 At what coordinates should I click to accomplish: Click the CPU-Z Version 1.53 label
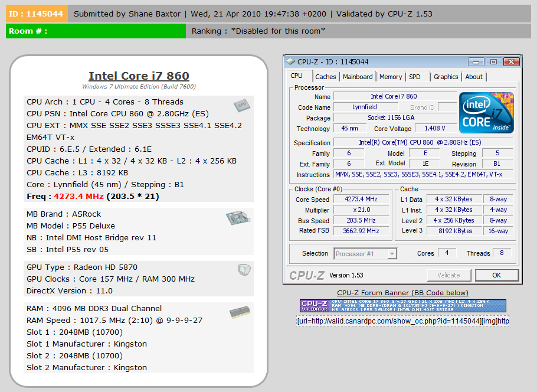click(346, 275)
